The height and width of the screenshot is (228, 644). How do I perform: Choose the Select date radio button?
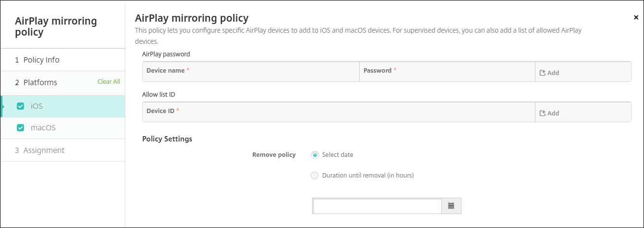click(315, 155)
